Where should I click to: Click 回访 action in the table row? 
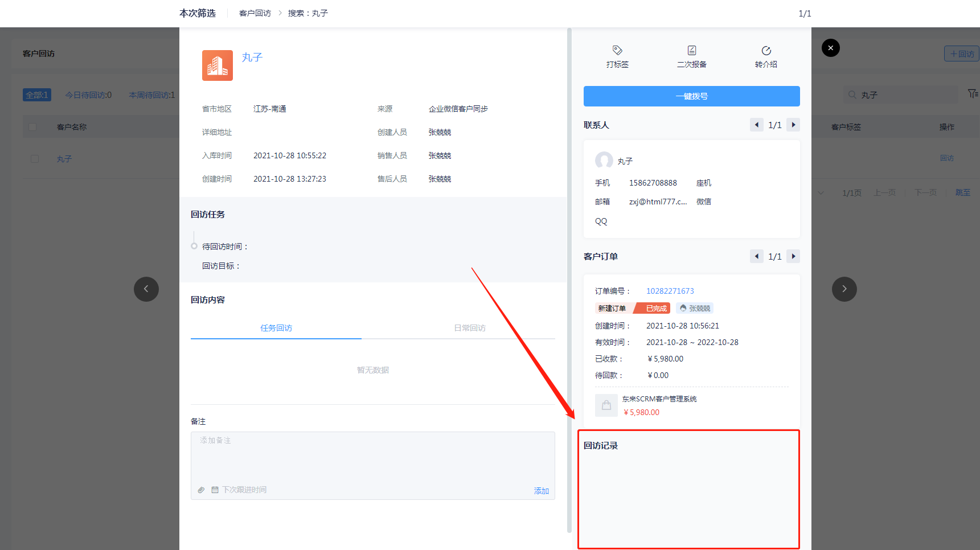tap(947, 158)
